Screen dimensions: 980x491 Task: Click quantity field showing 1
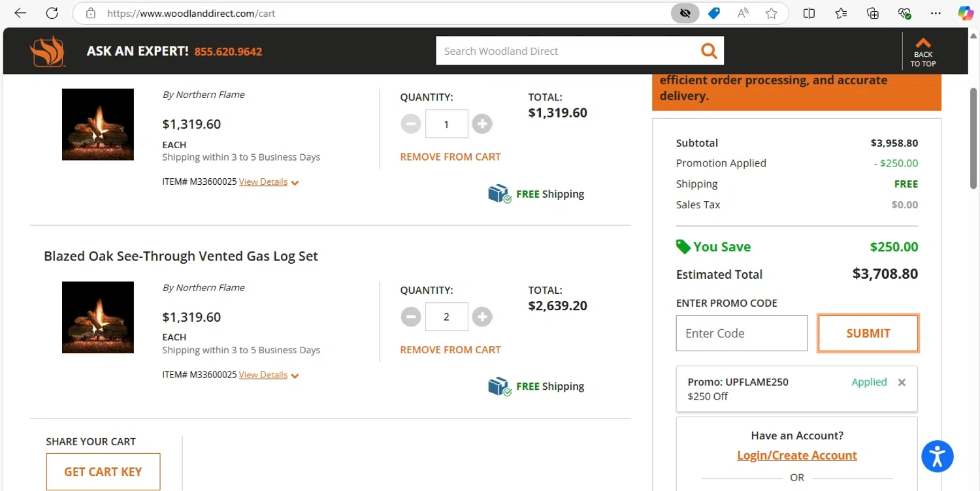[447, 123]
